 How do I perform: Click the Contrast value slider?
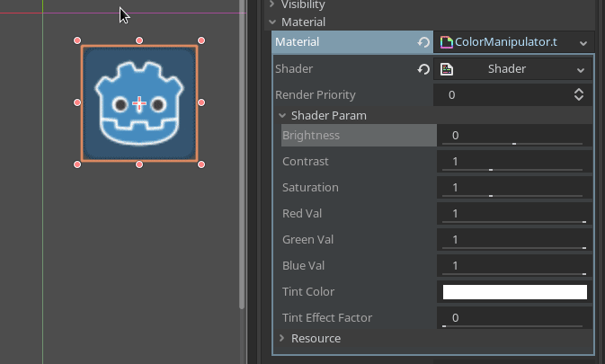point(514,162)
